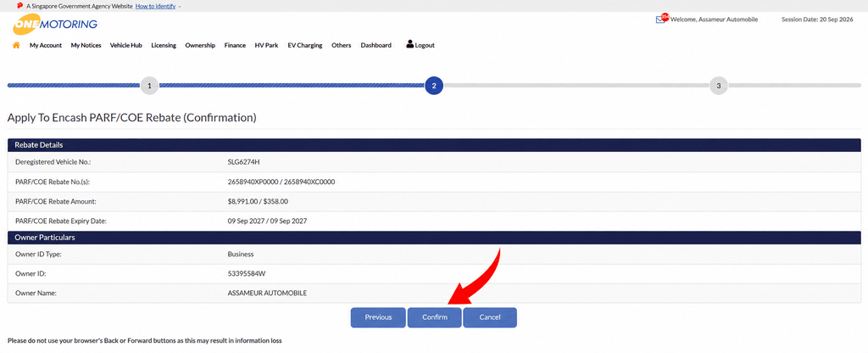868x353 pixels.
Task: Click the Apply To Encash PARF/COE Rebate heading
Action: [x=131, y=118]
